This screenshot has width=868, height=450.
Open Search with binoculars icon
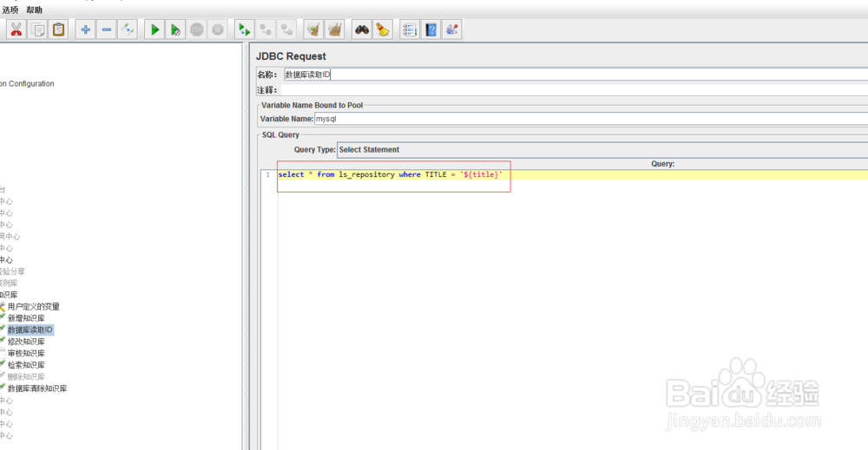[x=361, y=29]
